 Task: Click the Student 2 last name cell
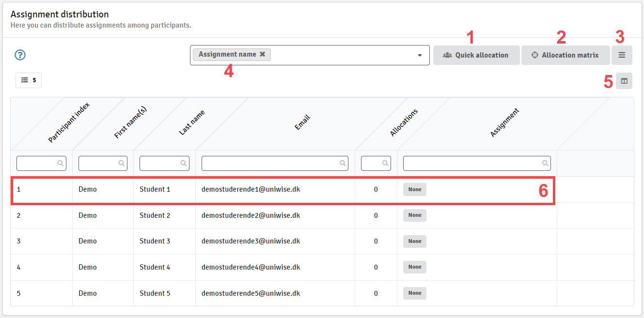click(164, 215)
